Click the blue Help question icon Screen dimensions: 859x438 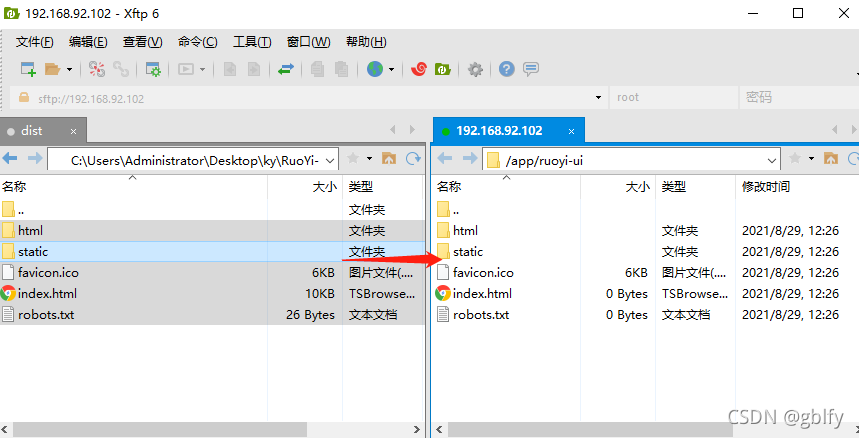507,69
